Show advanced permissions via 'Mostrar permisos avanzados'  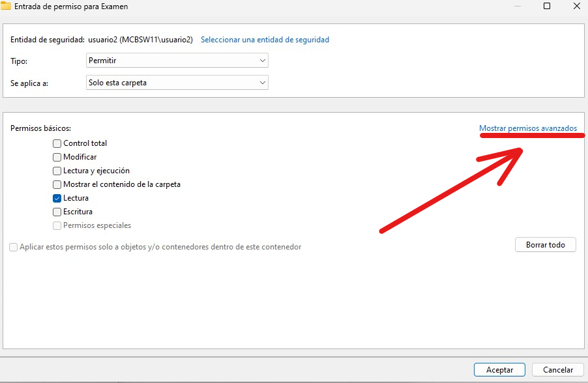click(528, 128)
